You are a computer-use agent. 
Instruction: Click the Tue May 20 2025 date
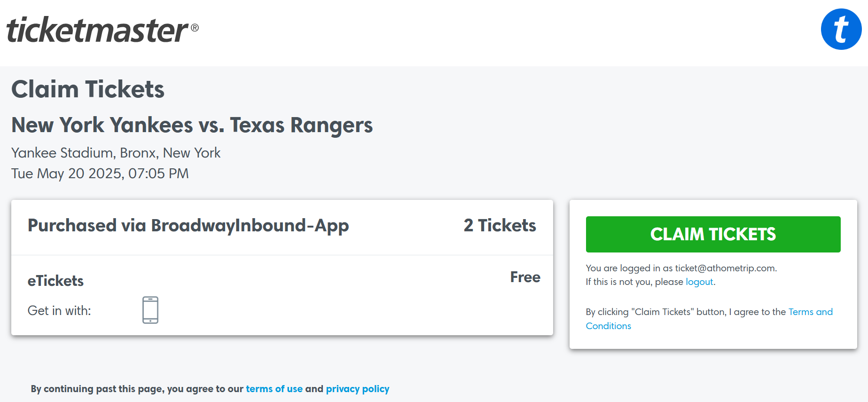[100, 173]
